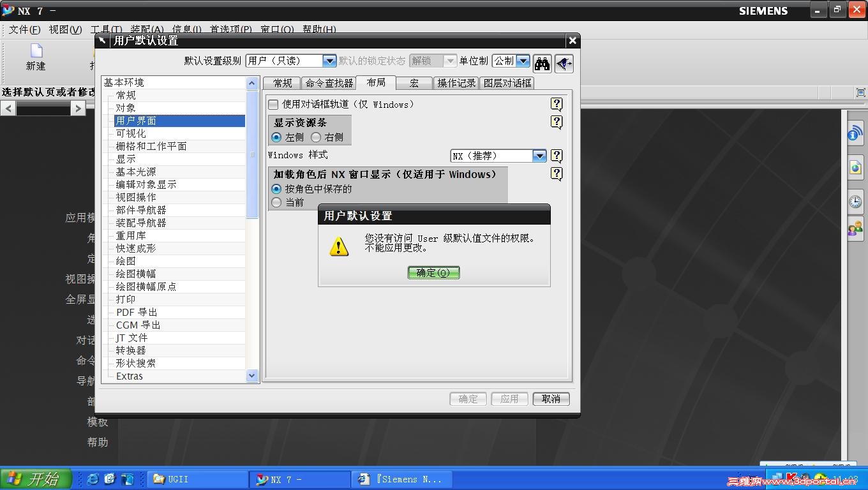The image size is (868, 490).
Task: Click the tree vertical scrollbar thumb
Action: click(252, 154)
